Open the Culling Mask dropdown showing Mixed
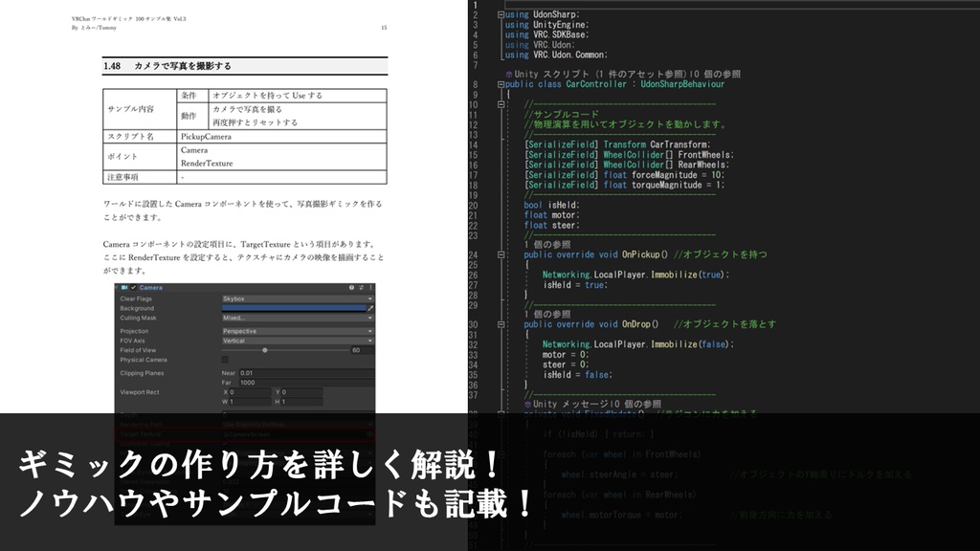Image resolution: width=980 pixels, height=551 pixels. [297, 318]
